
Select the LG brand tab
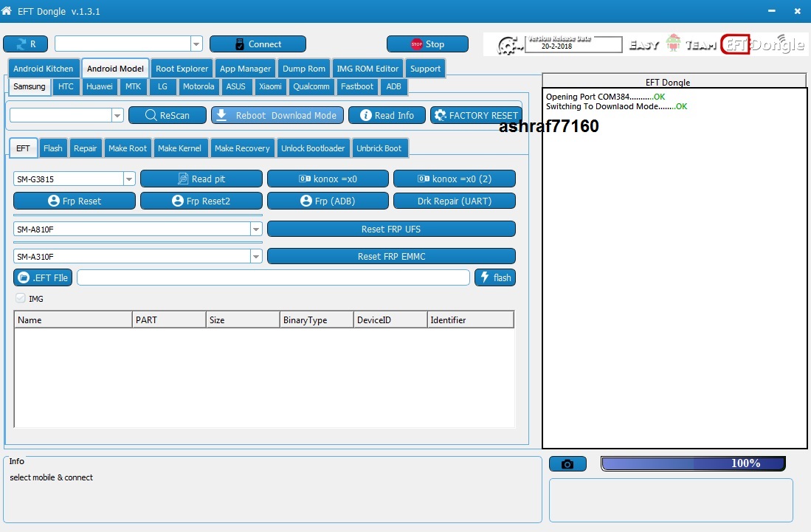point(162,86)
